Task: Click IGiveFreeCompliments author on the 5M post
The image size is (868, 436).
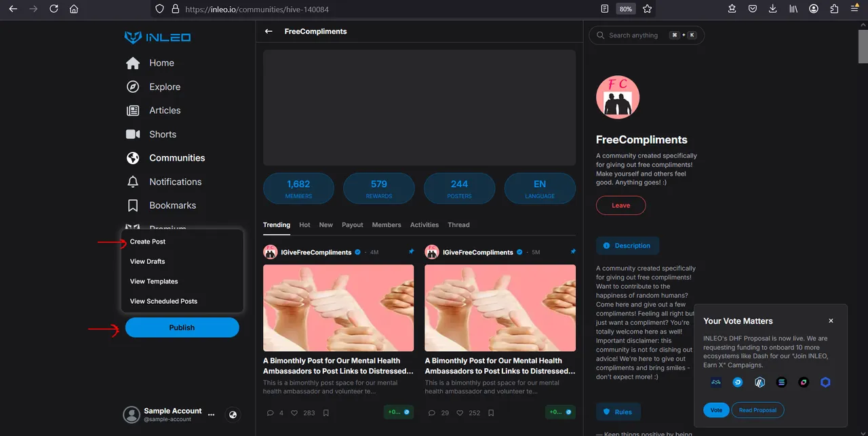Action: [x=477, y=252]
